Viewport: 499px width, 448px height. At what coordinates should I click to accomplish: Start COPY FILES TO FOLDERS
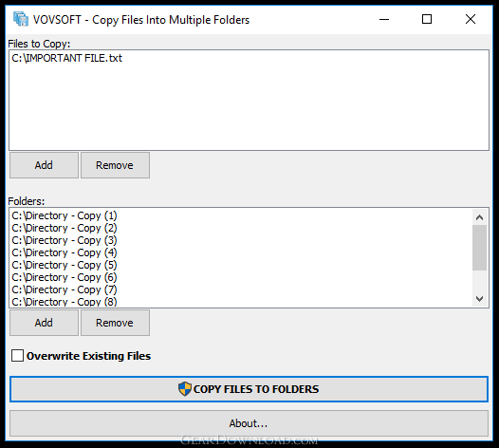click(249, 389)
